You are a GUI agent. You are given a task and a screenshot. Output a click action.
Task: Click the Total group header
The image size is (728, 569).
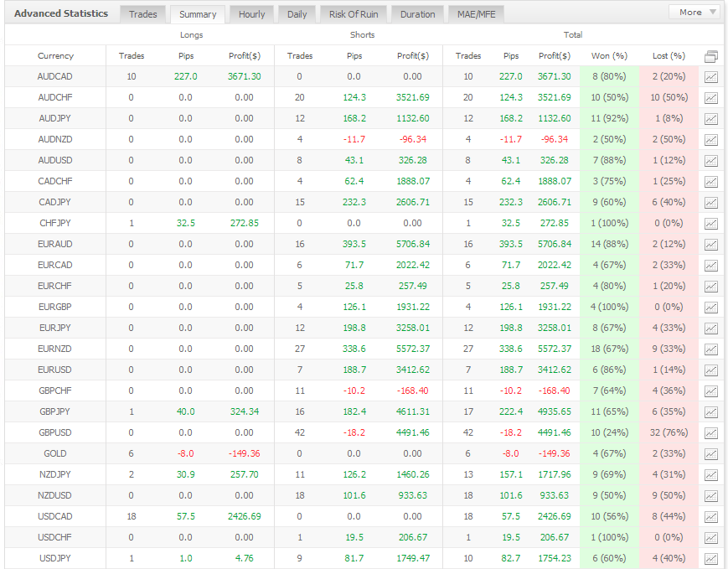(x=573, y=35)
